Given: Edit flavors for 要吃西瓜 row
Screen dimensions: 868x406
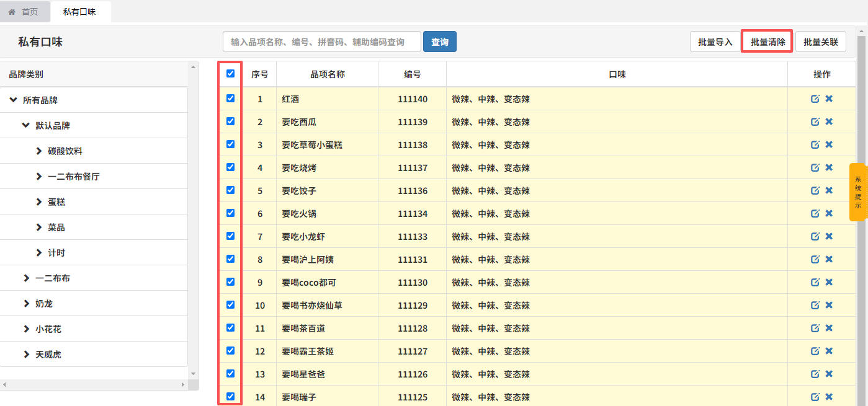Looking at the screenshot, I should pyautogui.click(x=815, y=121).
